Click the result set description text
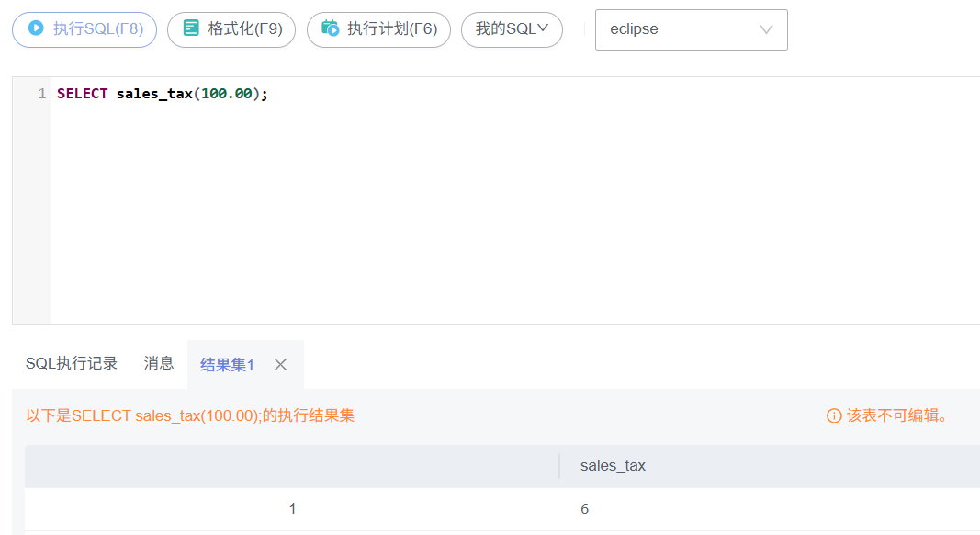 tap(190, 415)
